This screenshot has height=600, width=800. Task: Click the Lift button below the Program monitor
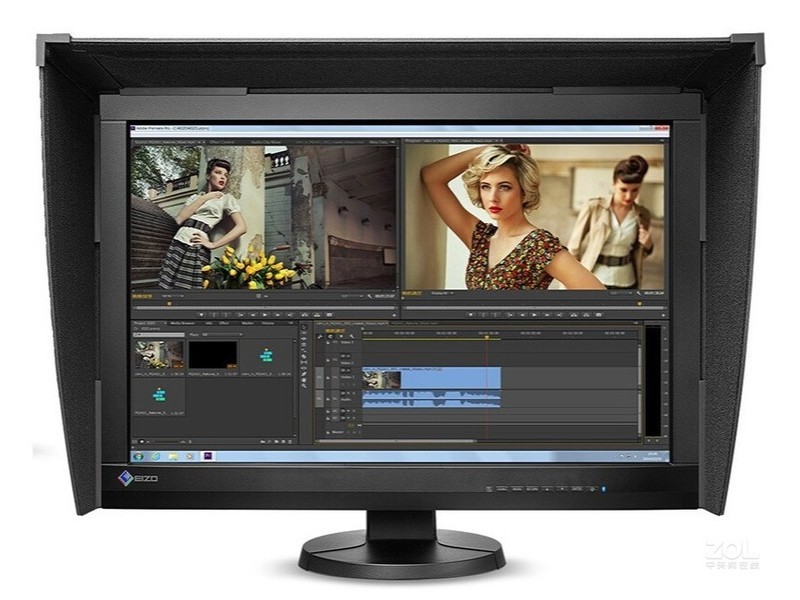(573, 315)
